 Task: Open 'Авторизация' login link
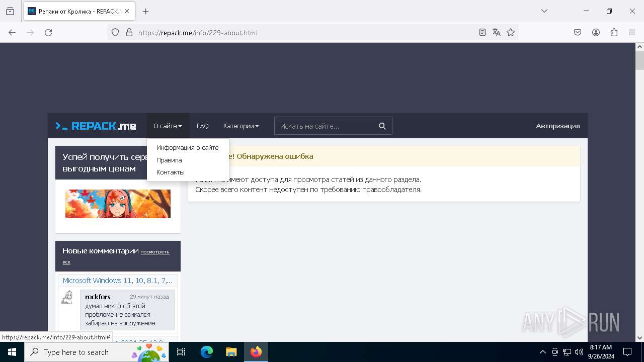(558, 126)
